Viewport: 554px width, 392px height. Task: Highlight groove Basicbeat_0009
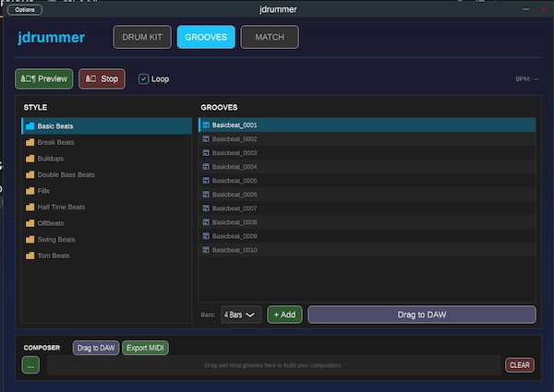pos(367,236)
